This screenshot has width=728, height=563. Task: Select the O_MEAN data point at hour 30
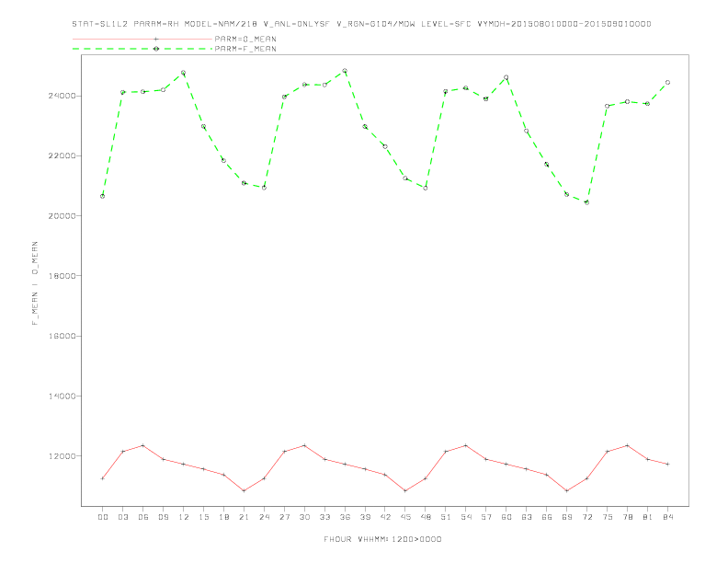pyautogui.click(x=304, y=445)
